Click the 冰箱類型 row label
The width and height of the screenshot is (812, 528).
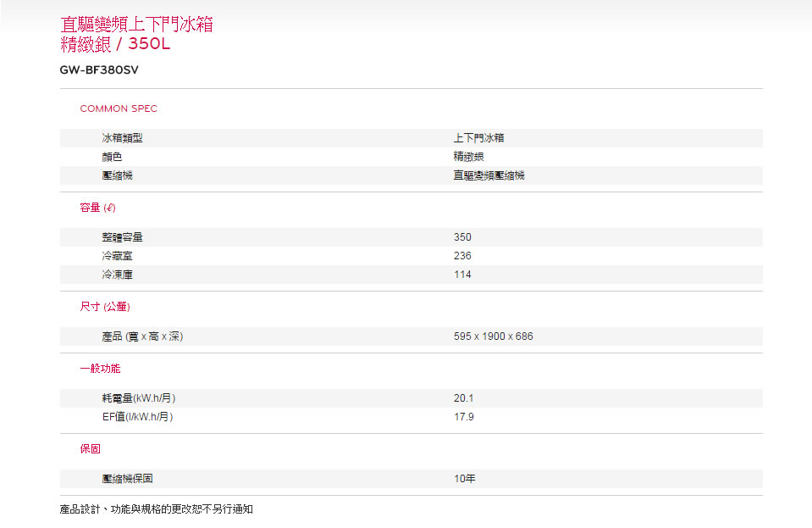point(122,138)
